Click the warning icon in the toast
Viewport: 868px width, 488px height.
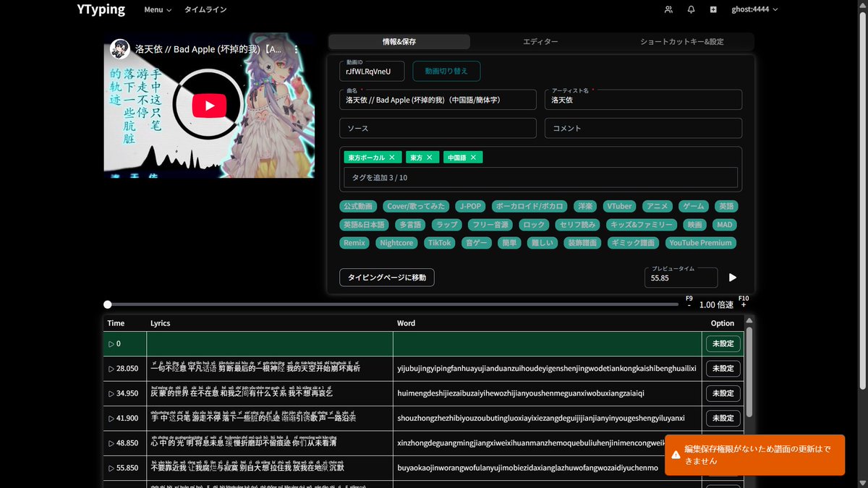pos(675,455)
